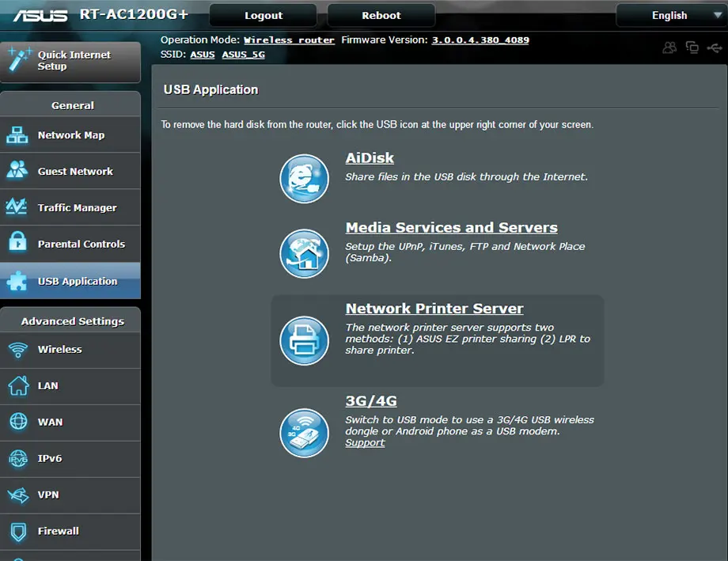Image resolution: width=728 pixels, height=561 pixels.
Task: Click 'Share files in the USB disk' description
Action: pos(467,176)
